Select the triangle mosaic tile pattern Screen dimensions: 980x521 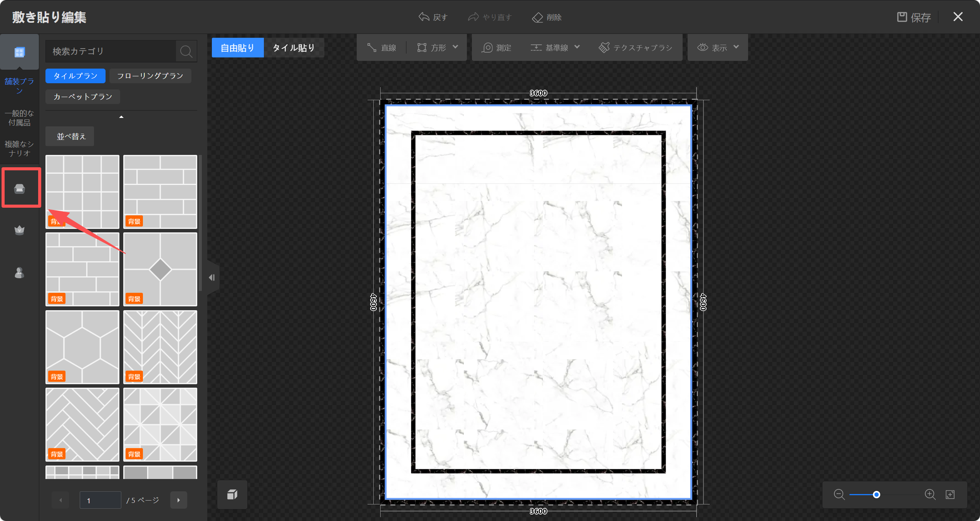[x=160, y=425]
